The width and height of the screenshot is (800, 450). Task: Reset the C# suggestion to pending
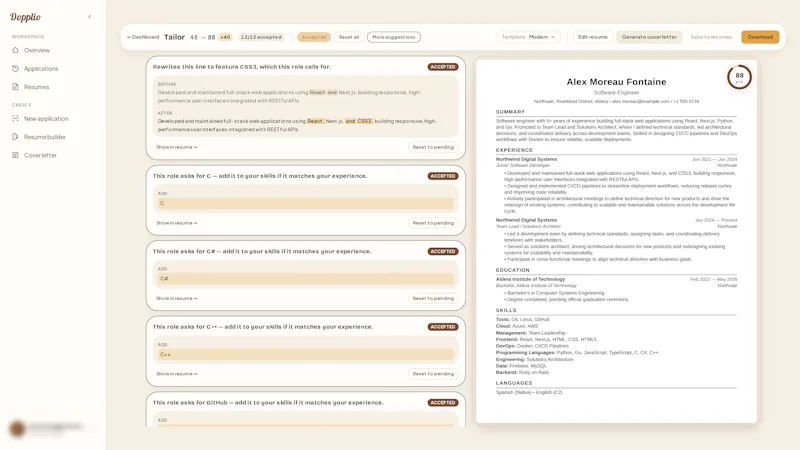coord(433,298)
